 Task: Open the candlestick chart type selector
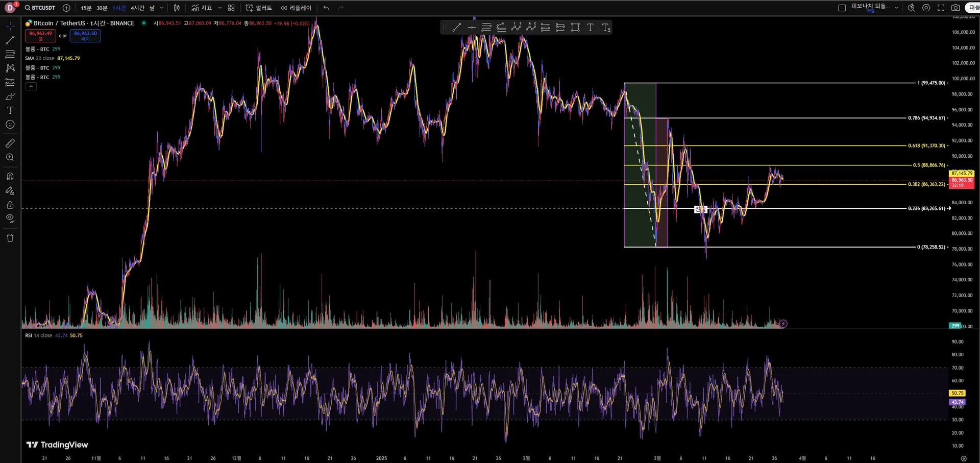click(x=177, y=8)
